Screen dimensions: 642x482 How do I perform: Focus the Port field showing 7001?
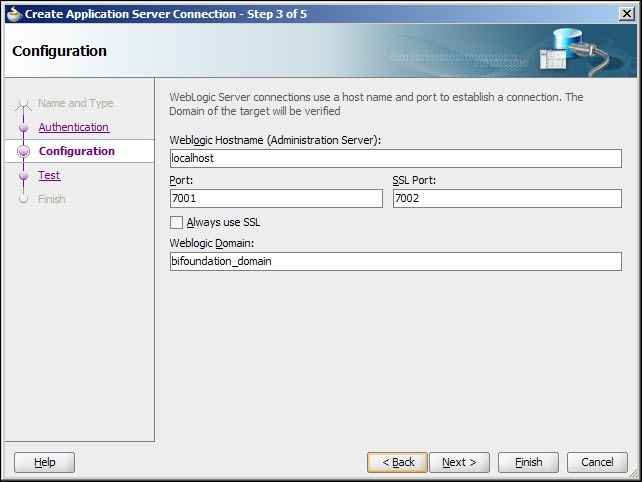[276, 199]
